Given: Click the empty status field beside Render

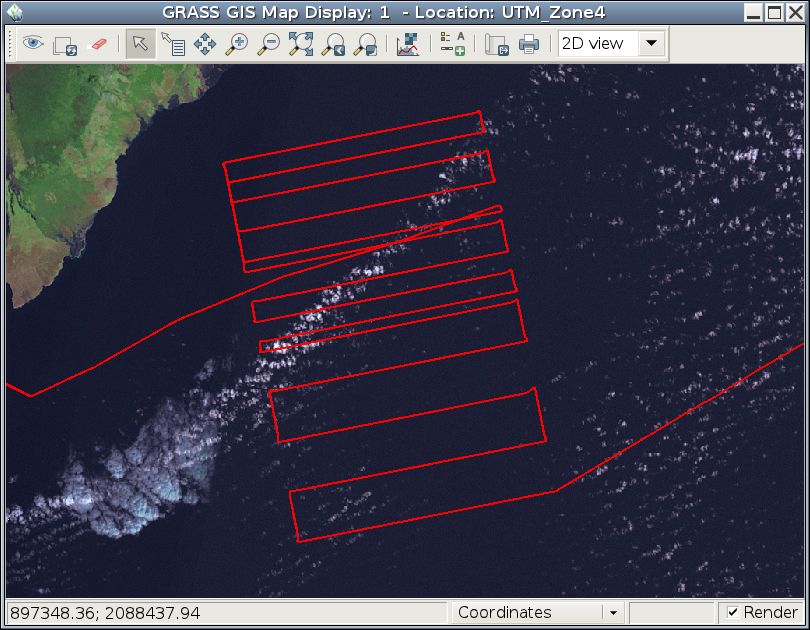Looking at the screenshot, I should (671, 612).
